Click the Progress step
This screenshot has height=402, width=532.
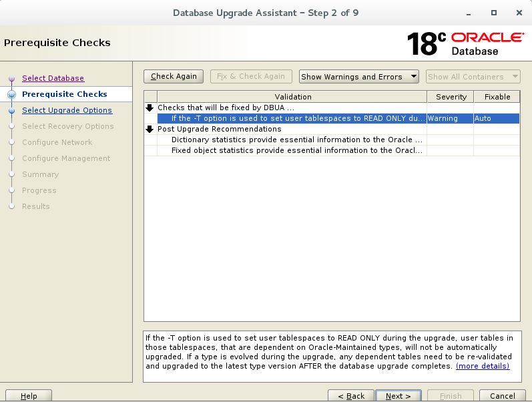point(39,190)
